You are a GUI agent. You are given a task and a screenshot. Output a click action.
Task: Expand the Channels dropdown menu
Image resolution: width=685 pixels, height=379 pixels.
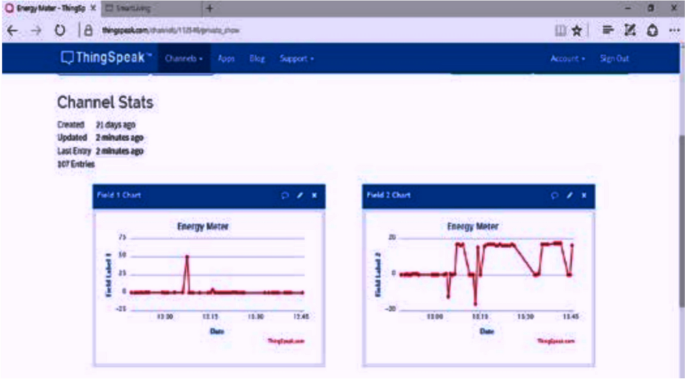click(x=184, y=59)
